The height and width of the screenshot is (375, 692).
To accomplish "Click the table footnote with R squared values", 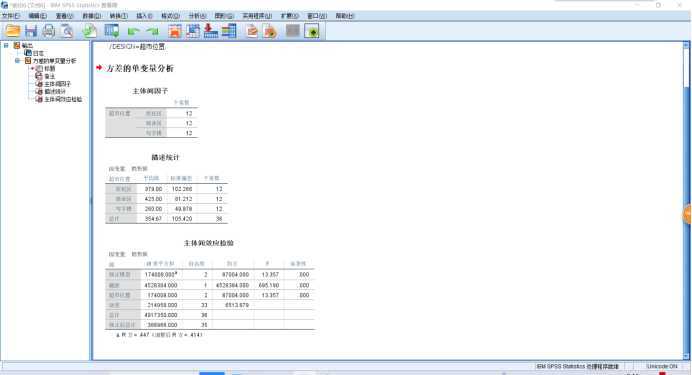I will coord(159,335).
